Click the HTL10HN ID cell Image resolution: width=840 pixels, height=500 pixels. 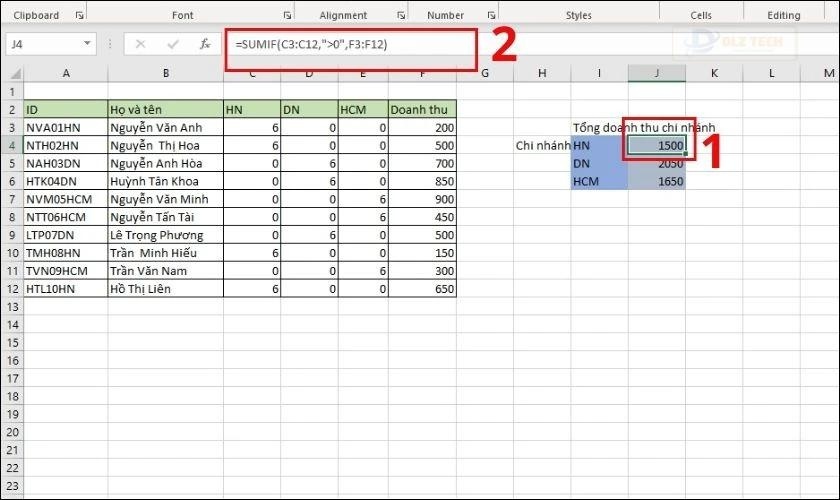pyautogui.click(x=65, y=289)
